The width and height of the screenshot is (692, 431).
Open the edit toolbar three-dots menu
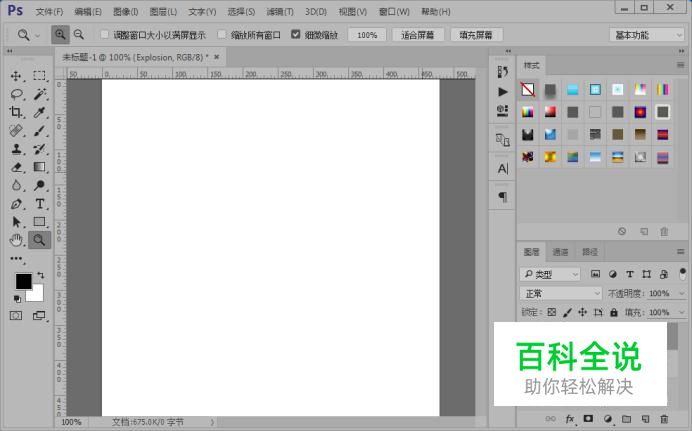pyautogui.click(x=16, y=259)
